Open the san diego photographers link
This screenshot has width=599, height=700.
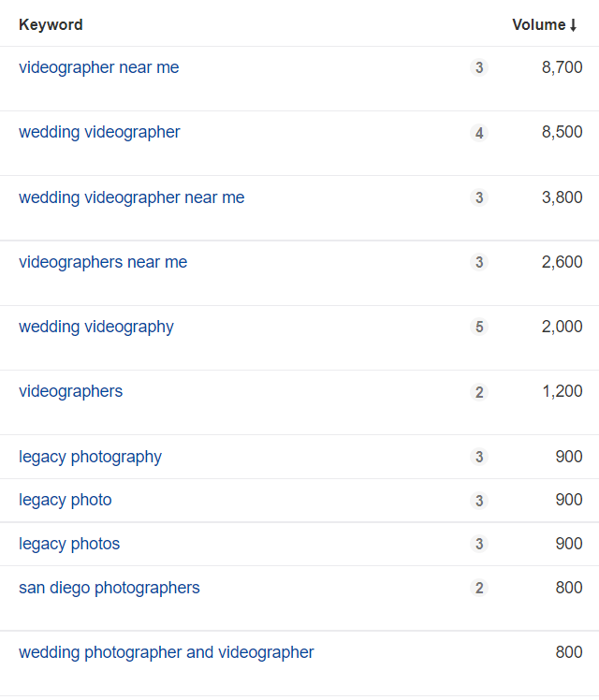[110, 588]
